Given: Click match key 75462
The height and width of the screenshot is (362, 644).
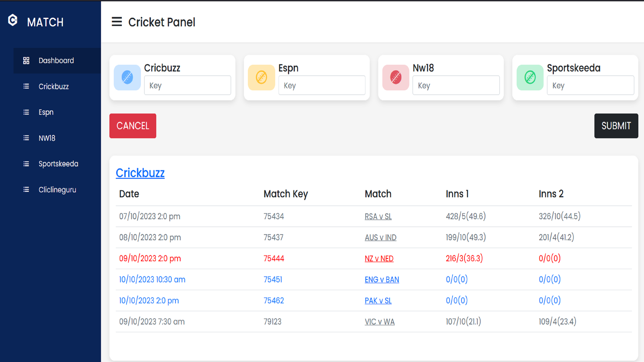Looking at the screenshot, I should tap(274, 300).
